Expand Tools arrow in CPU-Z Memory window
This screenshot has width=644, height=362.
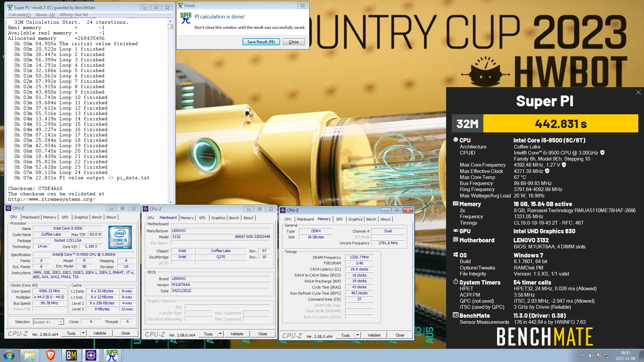pyautogui.click(x=358, y=335)
